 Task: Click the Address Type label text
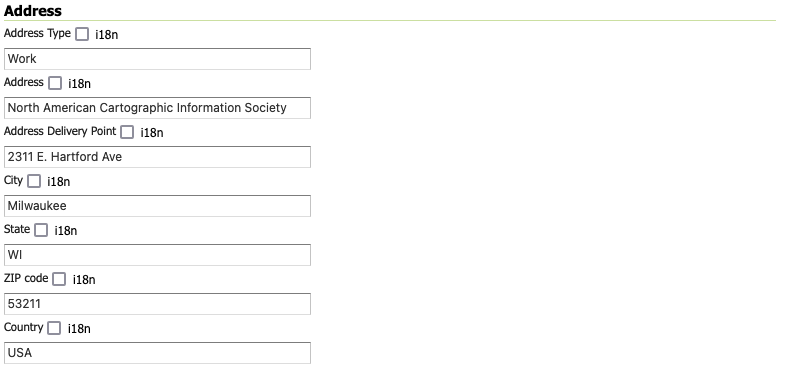click(x=37, y=33)
